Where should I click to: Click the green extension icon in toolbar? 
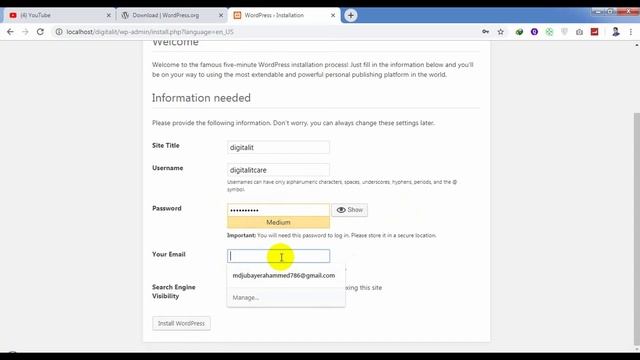pyautogui.click(x=519, y=32)
